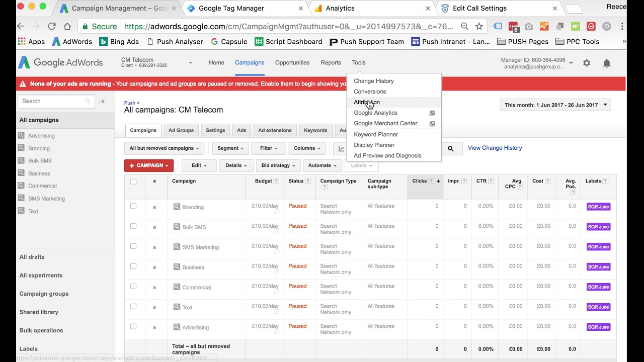Click the pause status icon for Commercial campaign
The image size is (644, 362).
tap(154, 288)
